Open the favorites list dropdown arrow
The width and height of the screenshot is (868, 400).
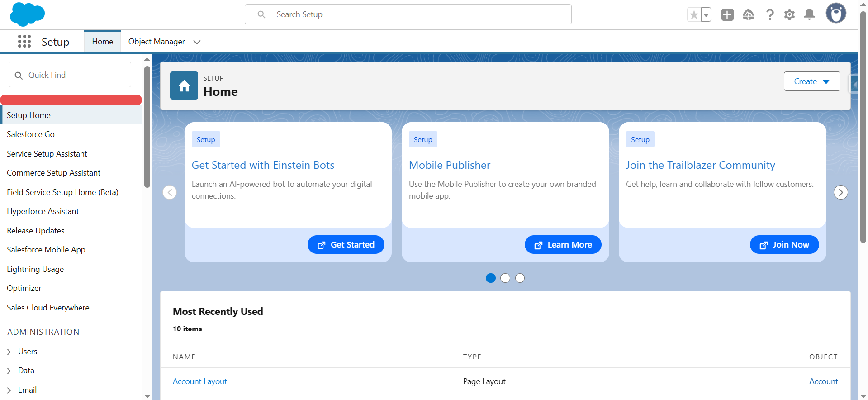tap(706, 15)
